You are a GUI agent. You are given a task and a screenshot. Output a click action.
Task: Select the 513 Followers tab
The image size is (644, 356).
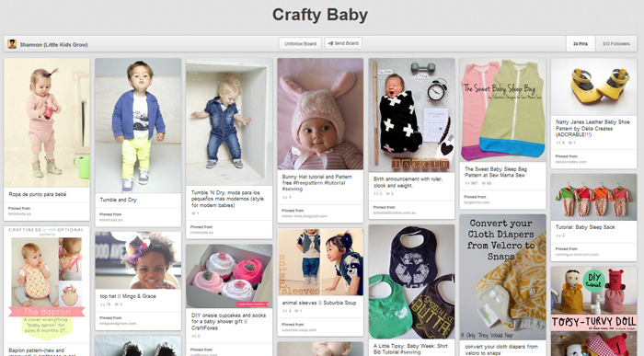616,43
